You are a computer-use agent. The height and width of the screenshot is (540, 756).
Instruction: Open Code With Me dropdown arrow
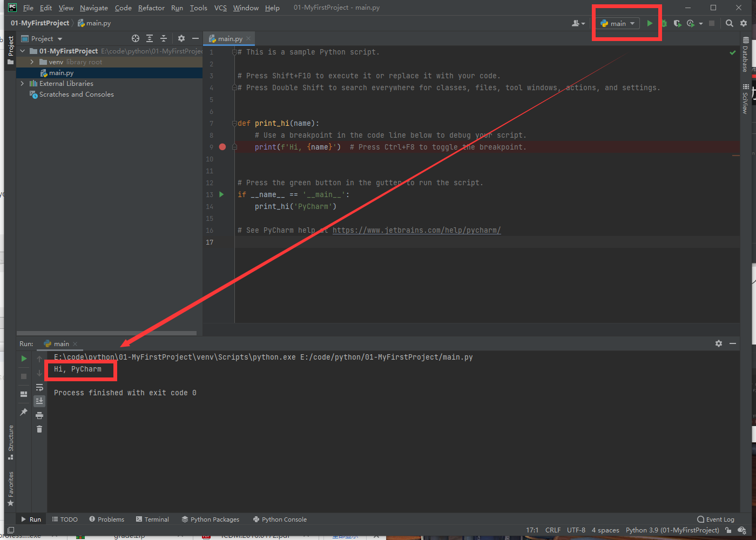click(x=584, y=24)
